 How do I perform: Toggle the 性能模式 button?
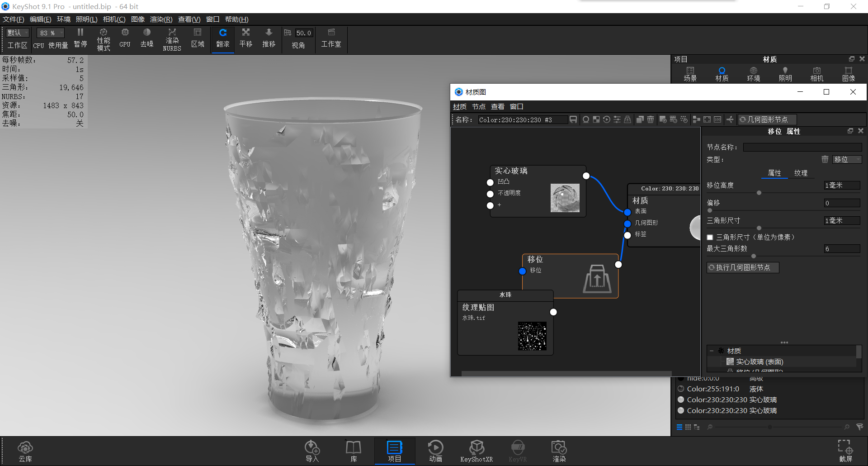103,39
